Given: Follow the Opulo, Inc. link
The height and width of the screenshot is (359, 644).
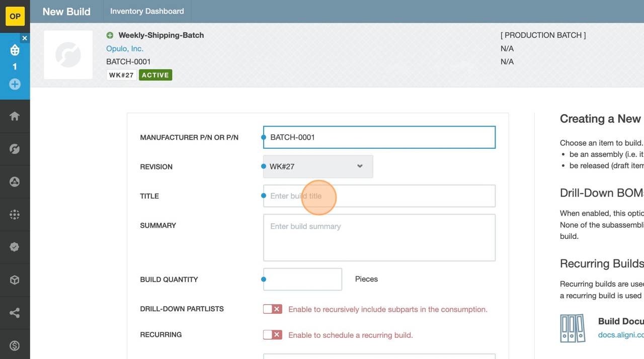Looking at the screenshot, I should pyautogui.click(x=125, y=49).
